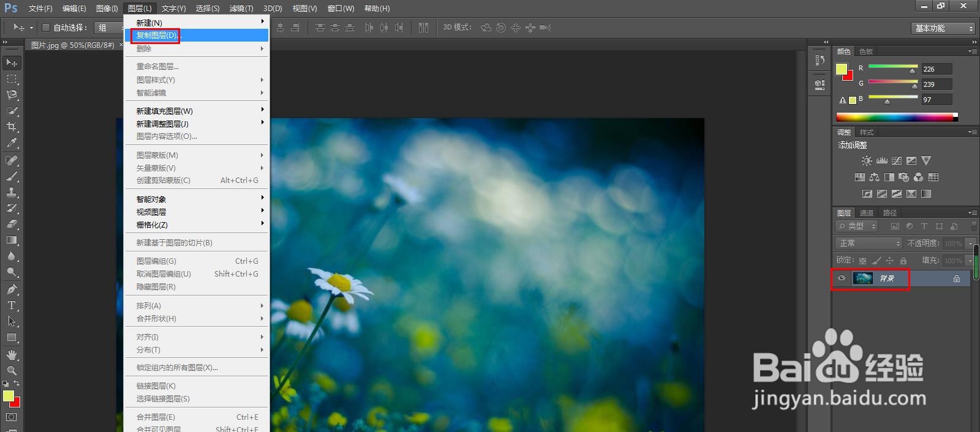980x432 pixels.
Task: Select the Zoom tool
Action: point(12,371)
